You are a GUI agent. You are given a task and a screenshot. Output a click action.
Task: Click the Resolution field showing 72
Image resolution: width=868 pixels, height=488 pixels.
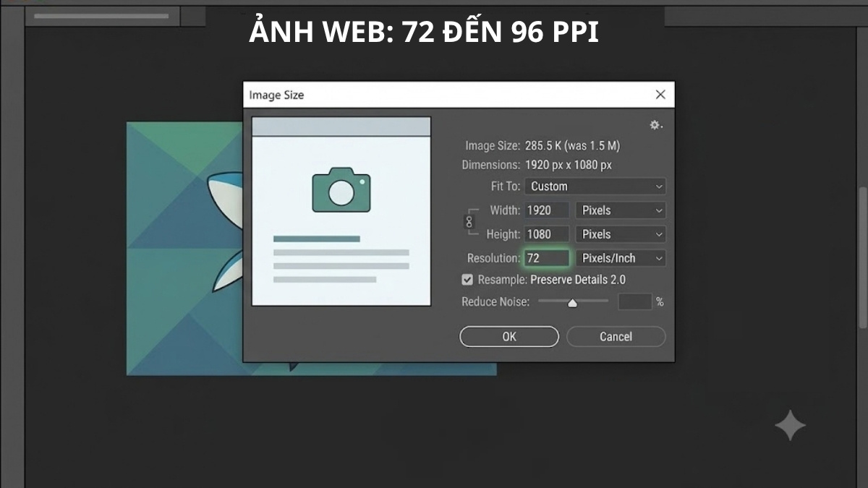pyautogui.click(x=547, y=258)
